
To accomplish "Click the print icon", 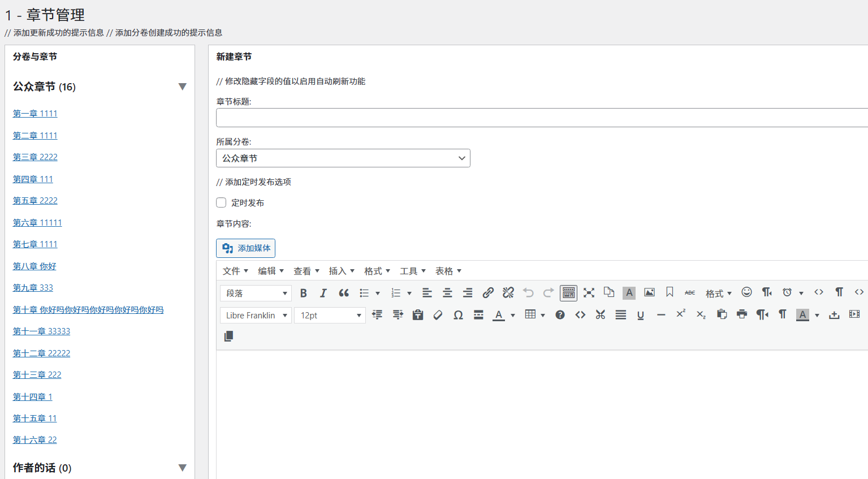I will (742, 314).
